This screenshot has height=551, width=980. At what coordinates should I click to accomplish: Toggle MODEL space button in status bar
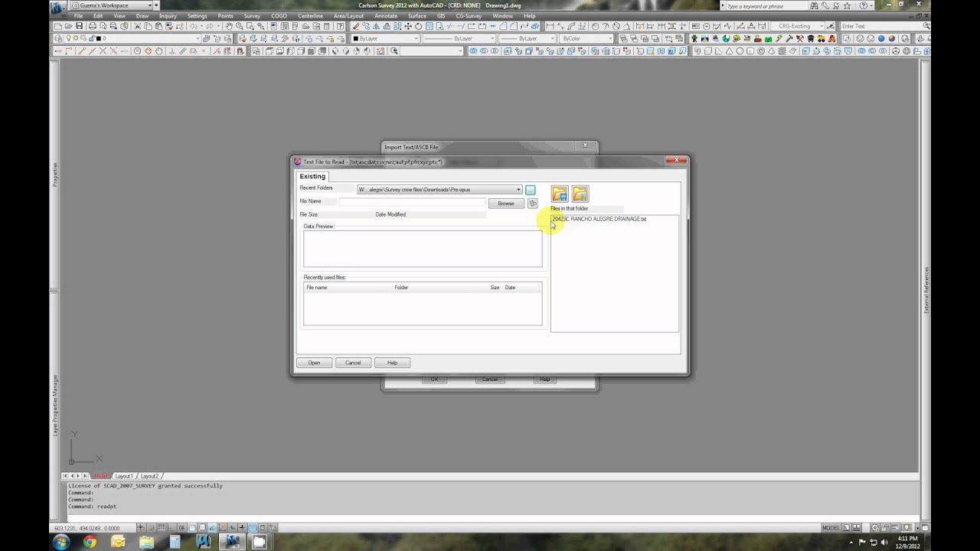tap(831, 528)
